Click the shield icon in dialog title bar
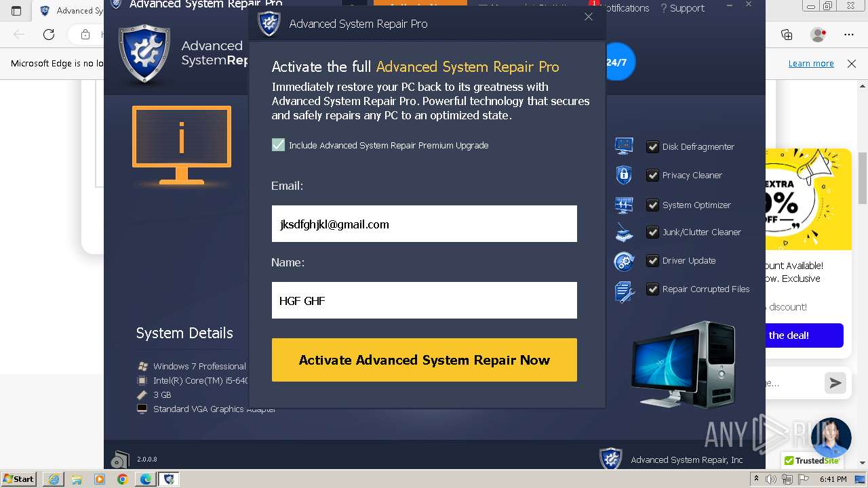The width and height of the screenshot is (868, 488). 269,24
